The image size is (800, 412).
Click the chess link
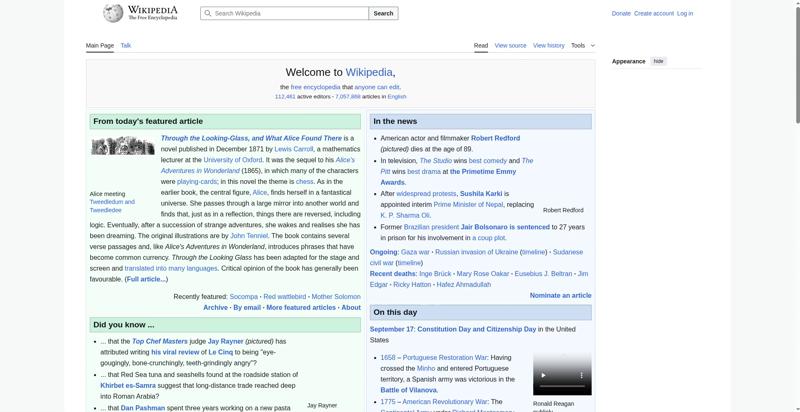[x=305, y=182]
